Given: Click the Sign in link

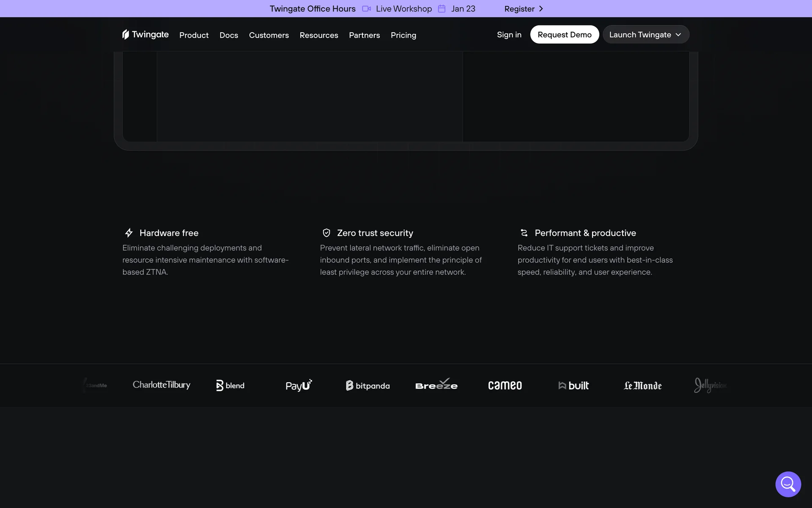Looking at the screenshot, I should click(509, 35).
